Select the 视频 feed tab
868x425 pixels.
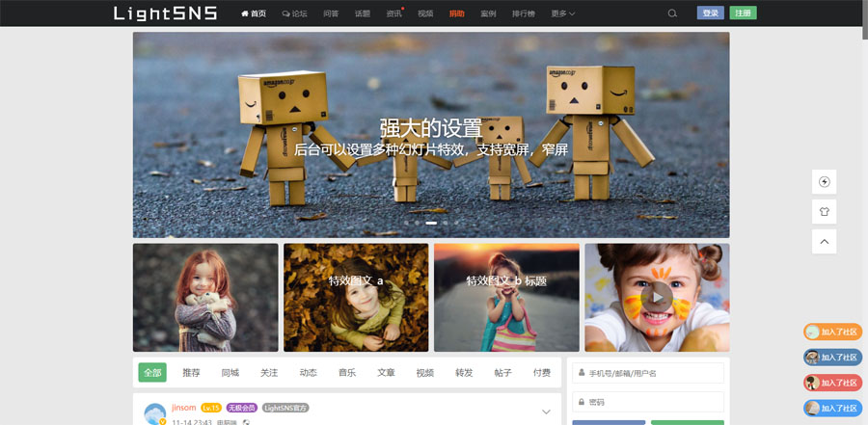click(x=425, y=372)
